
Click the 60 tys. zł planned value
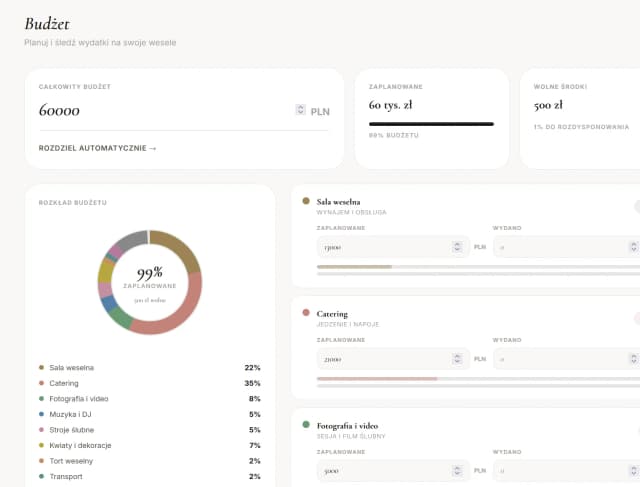click(x=391, y=105)
